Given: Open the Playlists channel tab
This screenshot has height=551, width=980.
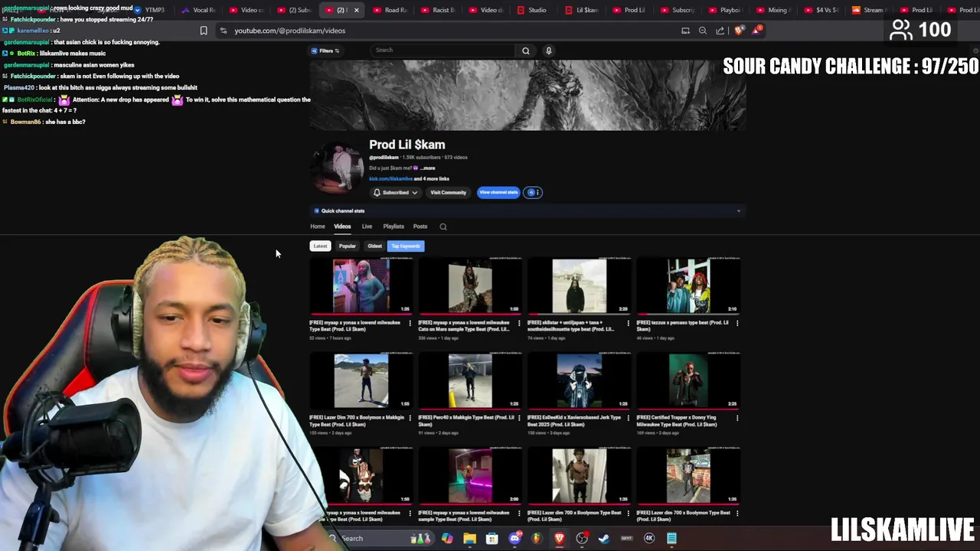Looking at the screenshot, I should pos(394,227).
